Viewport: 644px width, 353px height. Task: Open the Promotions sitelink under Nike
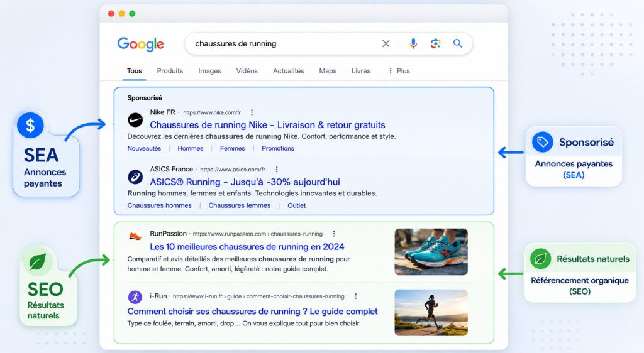coord(278,148)
